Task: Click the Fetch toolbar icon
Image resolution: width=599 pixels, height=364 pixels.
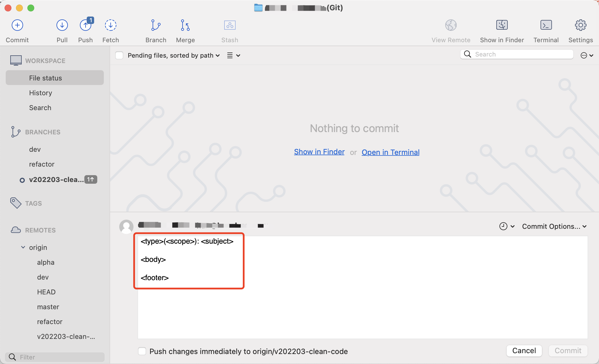Action: tap(110, 25)
